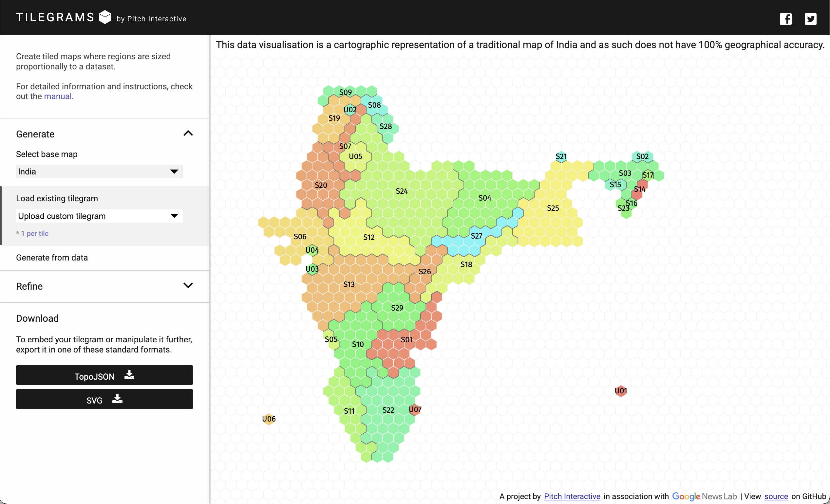The image size is (830, 504).
Task: Click the S24 green region label
Action: pos(402,191)
